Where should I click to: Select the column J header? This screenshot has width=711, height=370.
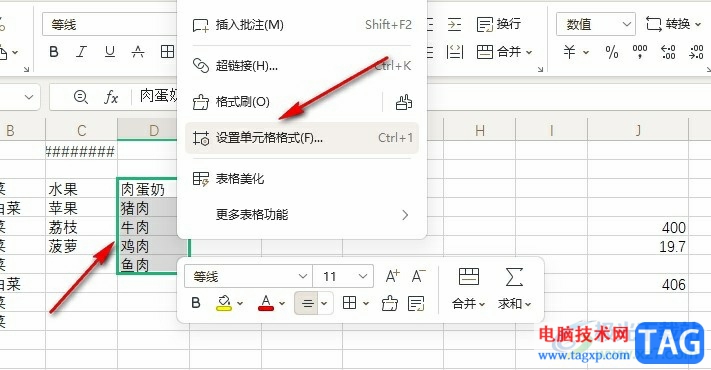(638, 131)
